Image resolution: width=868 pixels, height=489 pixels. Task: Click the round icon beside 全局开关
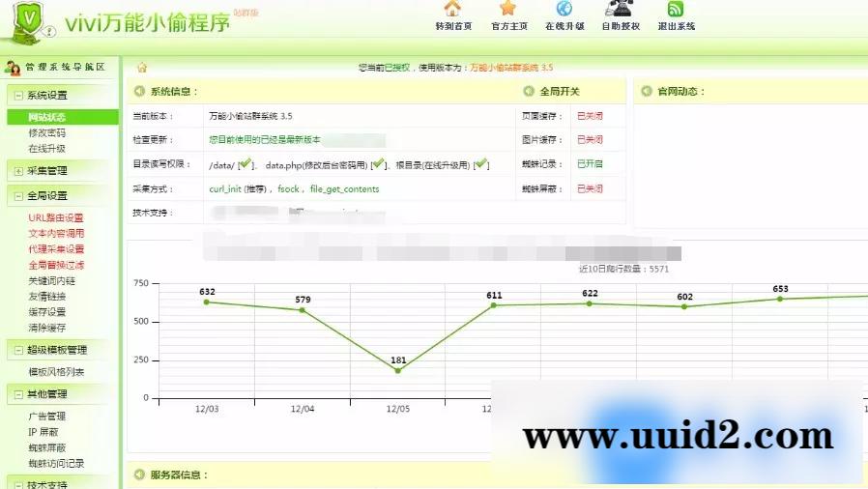529,91
